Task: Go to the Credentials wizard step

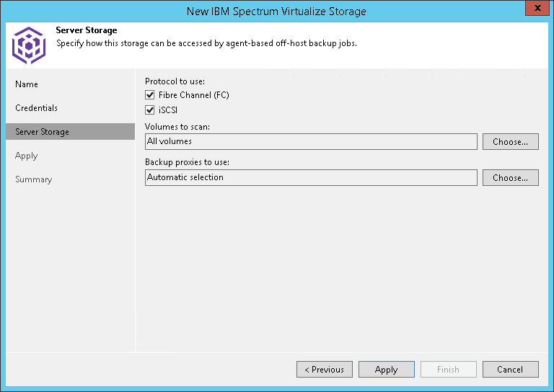Action: [x=36, y=108]
